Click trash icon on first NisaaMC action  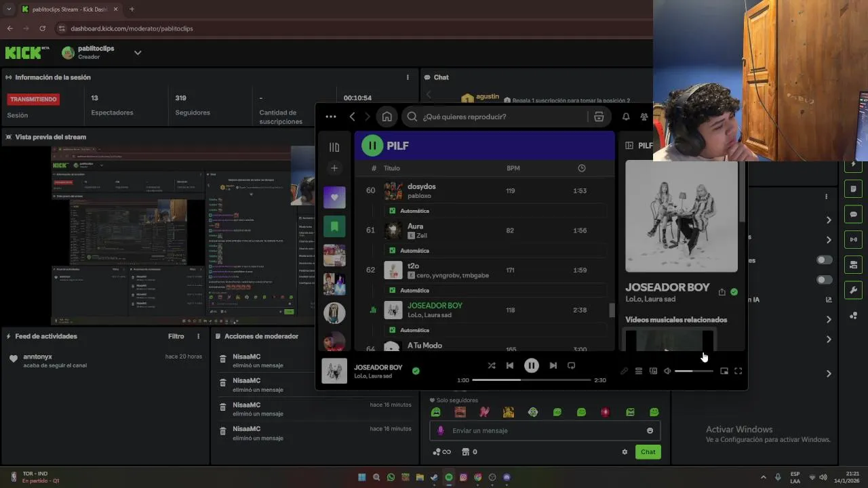coord(222,359)
